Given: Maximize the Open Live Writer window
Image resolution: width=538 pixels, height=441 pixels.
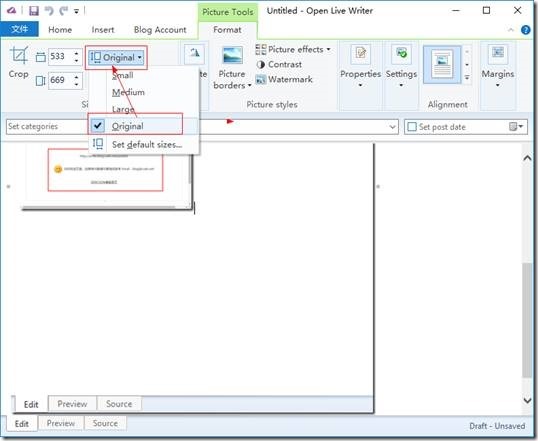Looking at the screenshot, I should tap(486, 11).
